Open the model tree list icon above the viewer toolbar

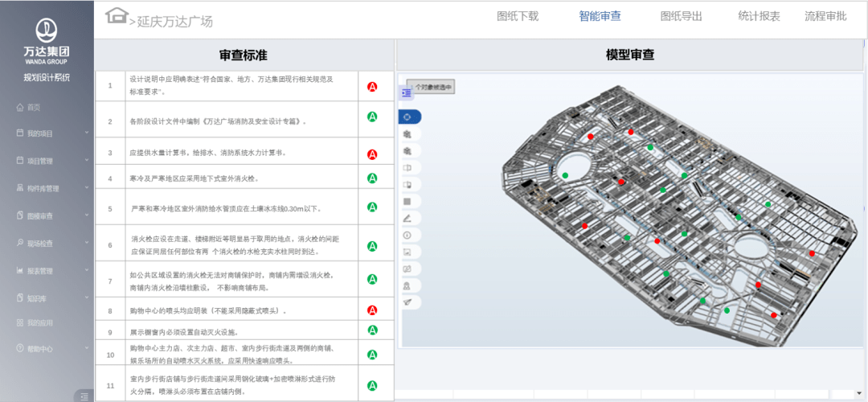(x=407, y=93)
